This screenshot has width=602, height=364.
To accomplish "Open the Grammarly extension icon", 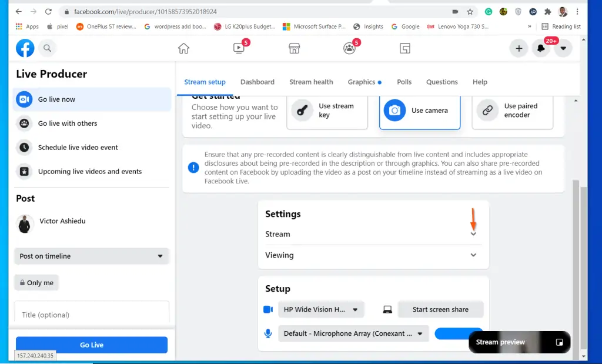I will 489,12.
